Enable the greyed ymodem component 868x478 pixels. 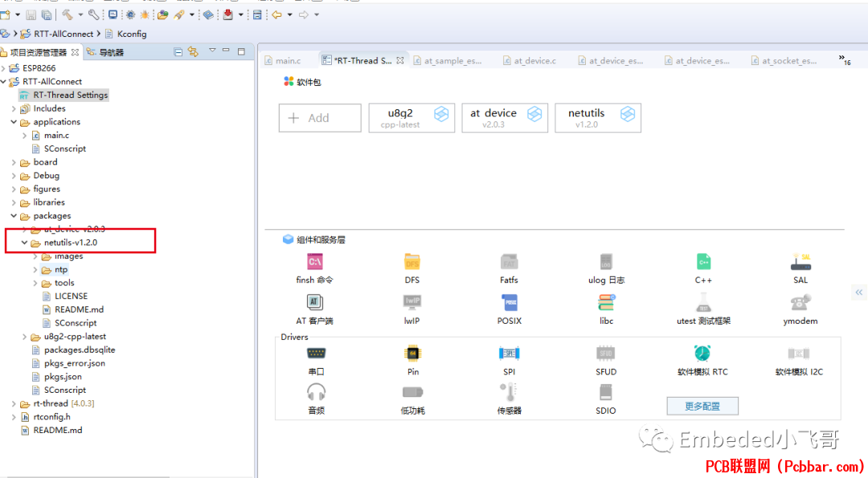click(x=800, y=302)
